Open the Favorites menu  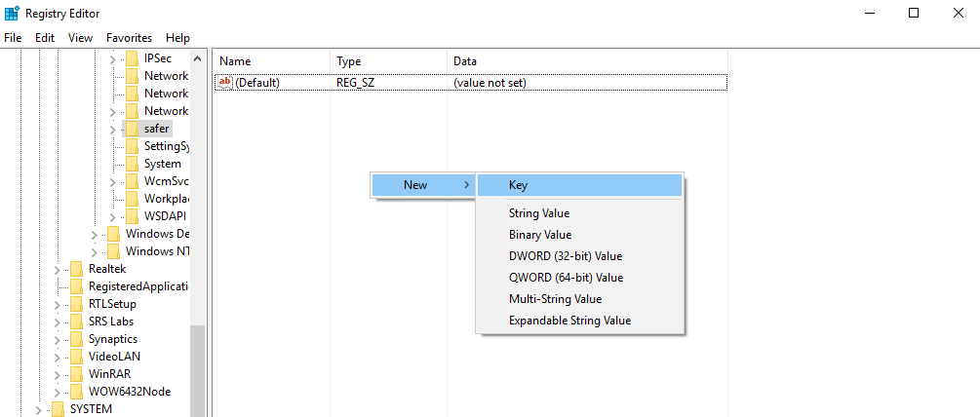click(129, 38)
